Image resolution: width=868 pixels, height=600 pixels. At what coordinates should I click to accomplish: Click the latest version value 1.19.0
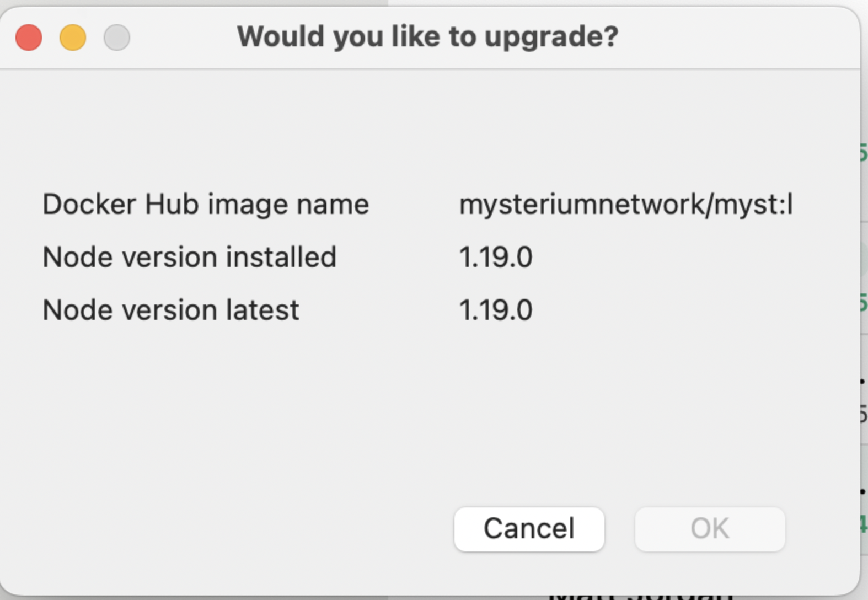pyautogui.click(x=495, y=309)
